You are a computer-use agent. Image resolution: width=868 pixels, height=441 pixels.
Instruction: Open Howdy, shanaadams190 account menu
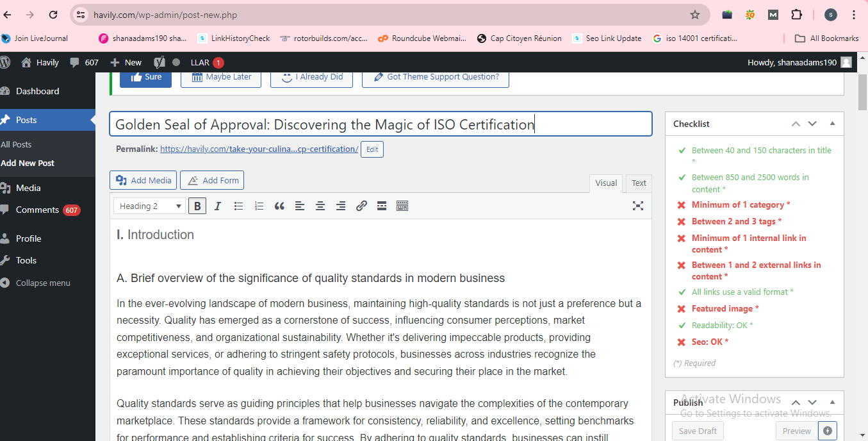click(x=799, y=62)
